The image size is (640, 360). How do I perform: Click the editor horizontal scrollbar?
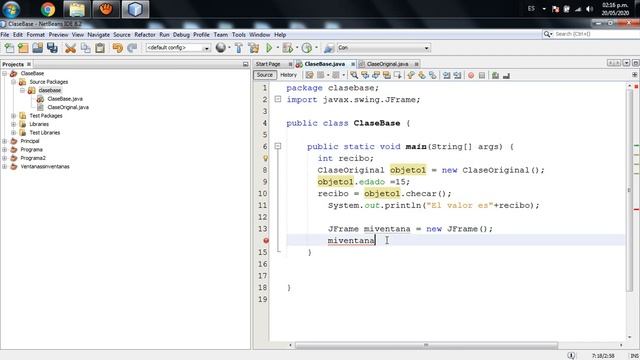(x=426, y=345)
